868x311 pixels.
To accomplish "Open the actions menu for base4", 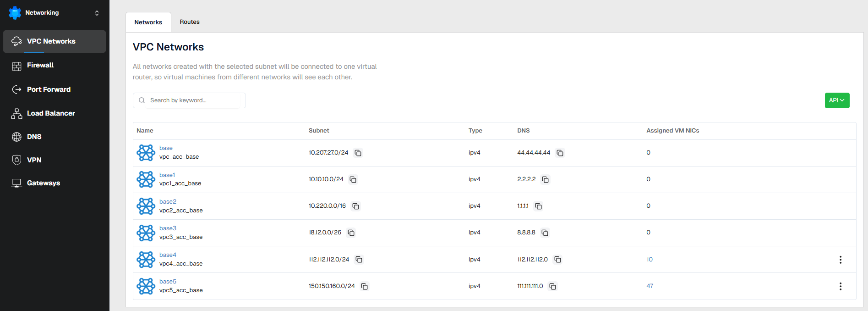I will click(x=840, y=260).
